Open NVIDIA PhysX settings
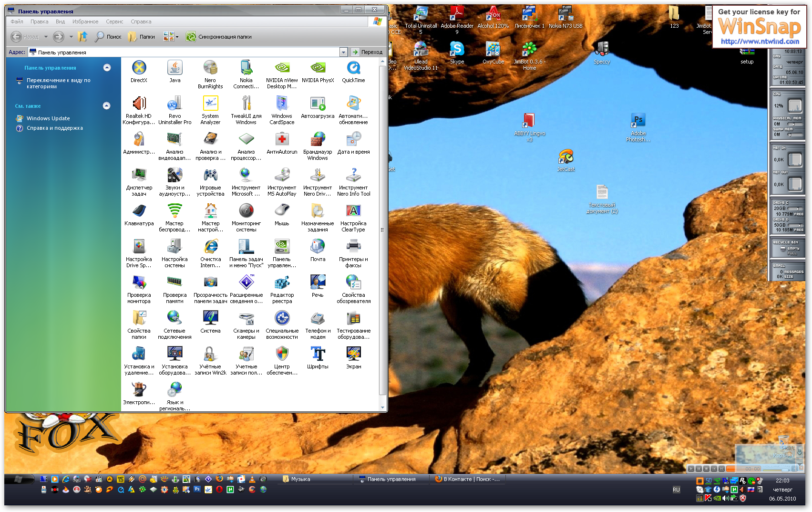The image size is (812, 512). [318, 68]
